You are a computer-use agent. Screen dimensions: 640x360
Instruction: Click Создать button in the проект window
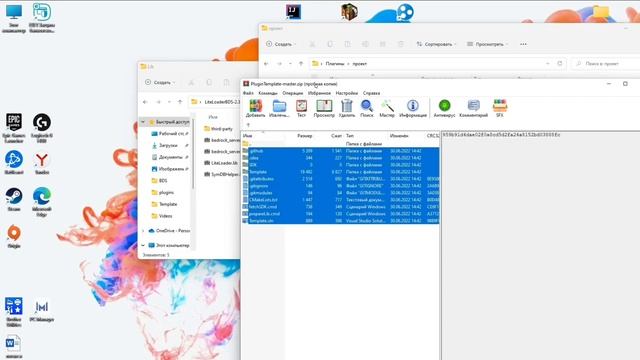[280, 44]
